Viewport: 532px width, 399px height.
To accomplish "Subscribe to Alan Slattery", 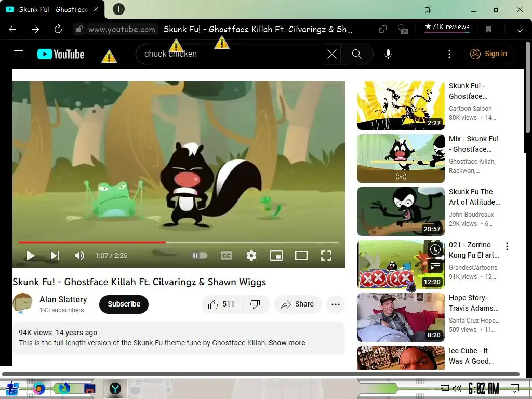I will click(x=124, y=304).
